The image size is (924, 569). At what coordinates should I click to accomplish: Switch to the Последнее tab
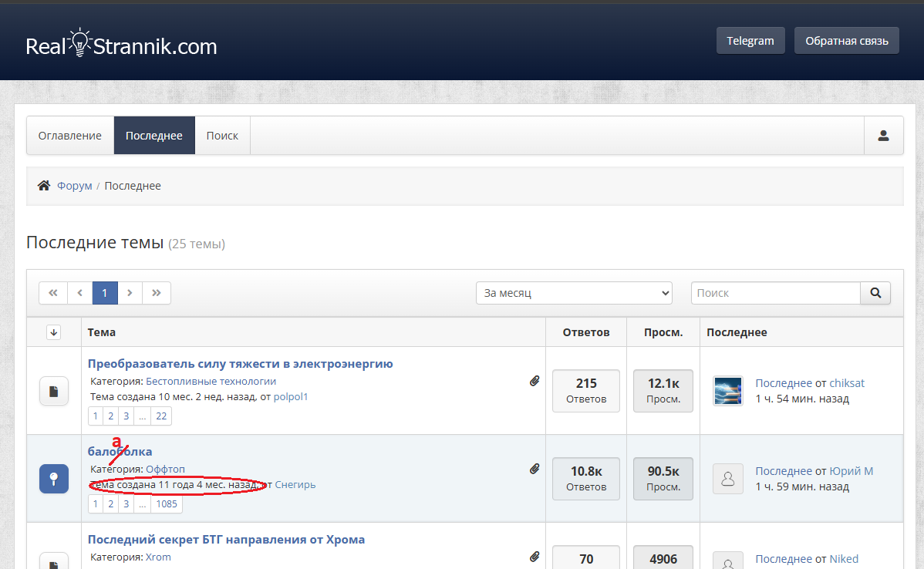153,136
